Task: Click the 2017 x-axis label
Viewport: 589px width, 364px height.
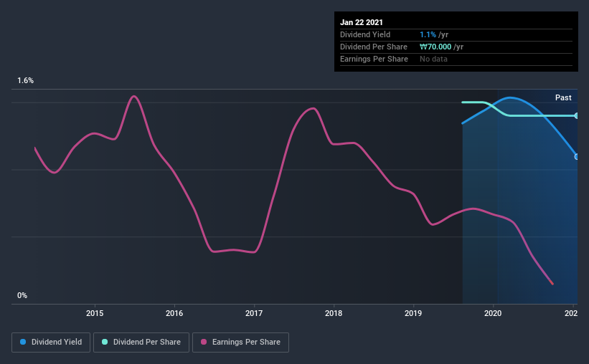Action: tap(254, 313)
